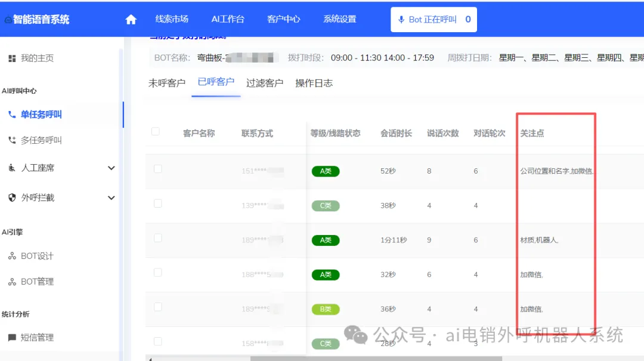Click the 短信管理 message icon

[x=13, y=338]
